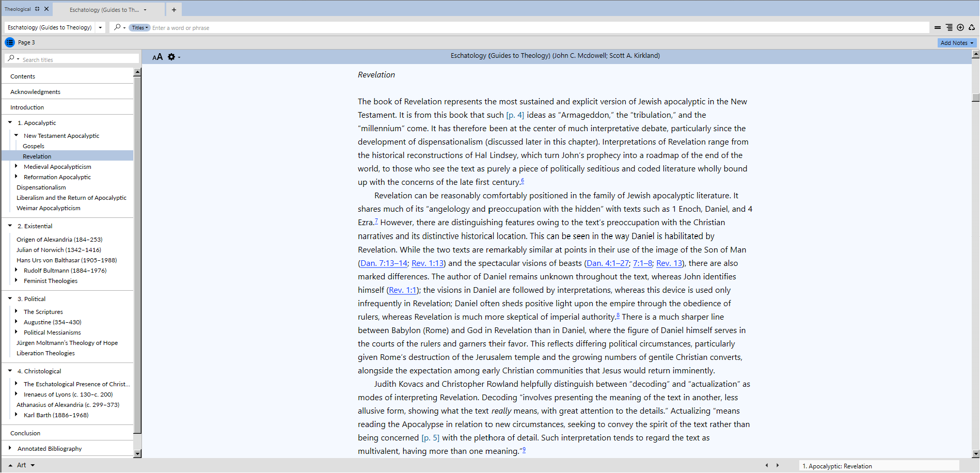Open Liberalism and the Return of Apocalyptic
This screenshot has height=473, width=980.
point(71,198)
